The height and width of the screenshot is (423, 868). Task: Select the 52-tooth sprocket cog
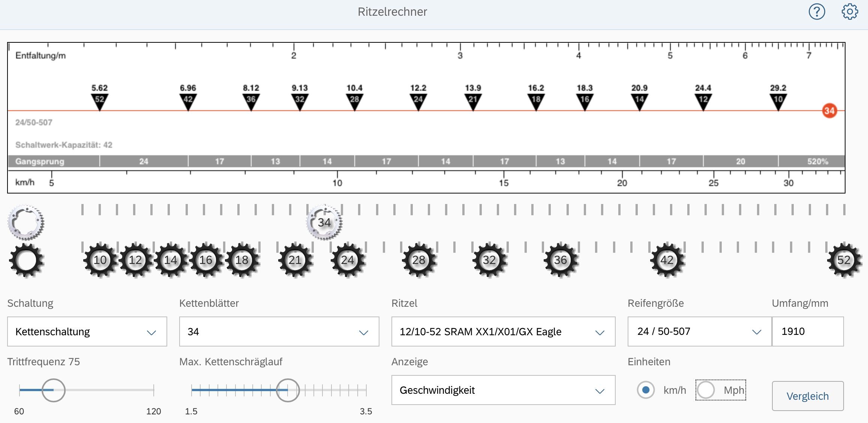tap(844, 260)
